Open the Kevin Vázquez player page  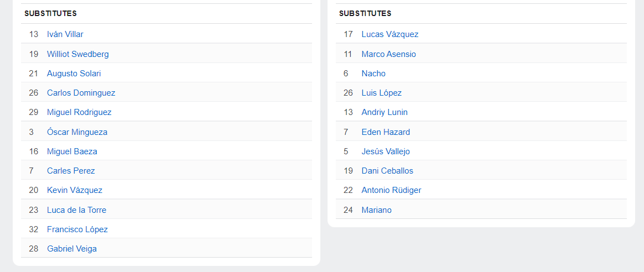pos(74,190)
